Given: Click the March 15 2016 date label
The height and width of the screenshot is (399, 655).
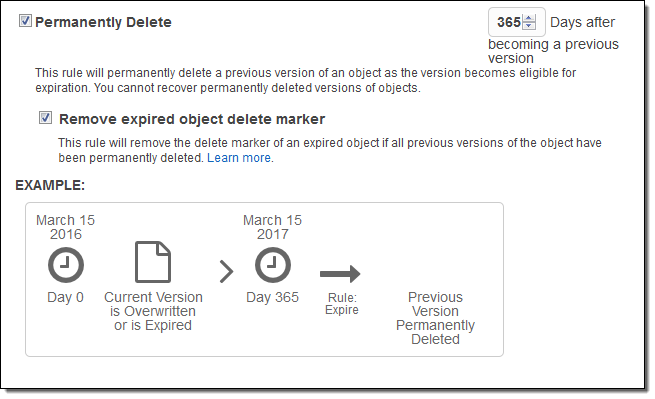Looking at the screenshot, I should click(x=66, y=227).
